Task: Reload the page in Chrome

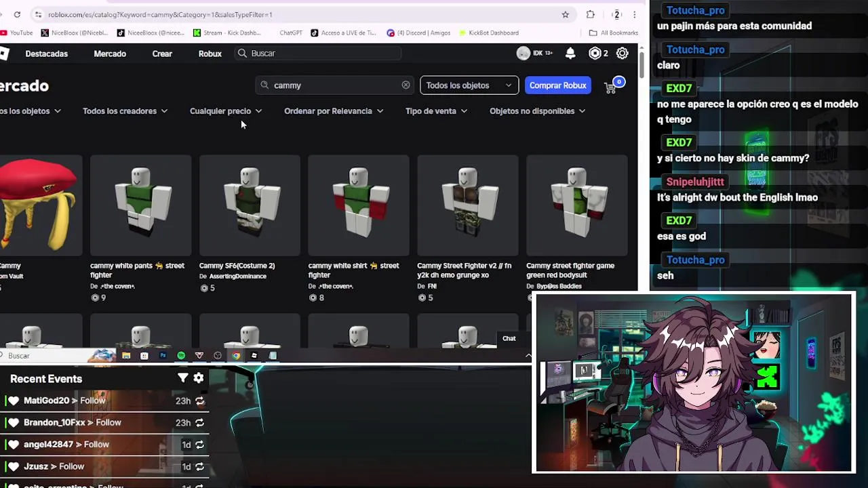Action: [x=17, y=14]
